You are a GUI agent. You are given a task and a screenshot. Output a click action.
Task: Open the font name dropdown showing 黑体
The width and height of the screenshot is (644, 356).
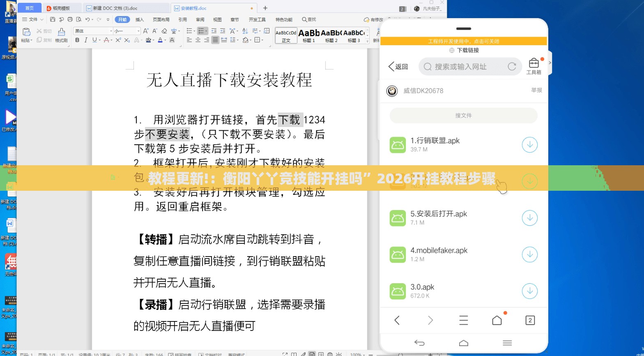point(111,31)
